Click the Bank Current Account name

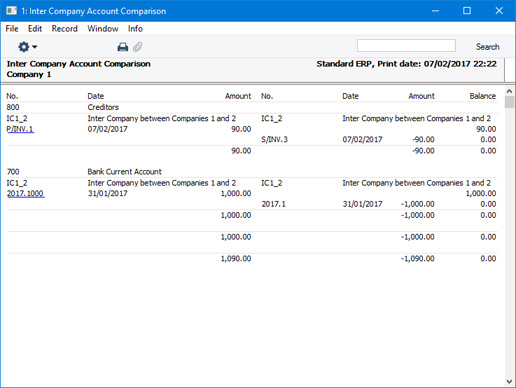(124, 172)
